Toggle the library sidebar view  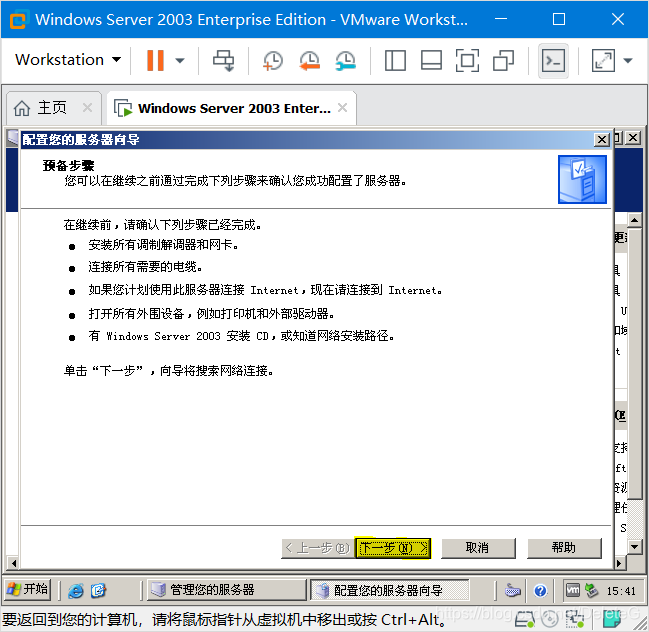tap(395, 60)
